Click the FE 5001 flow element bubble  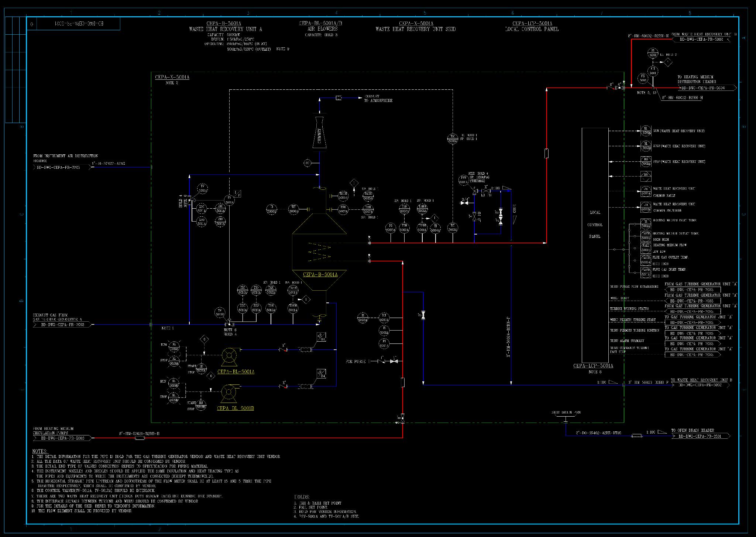click(x=643, y=78)
